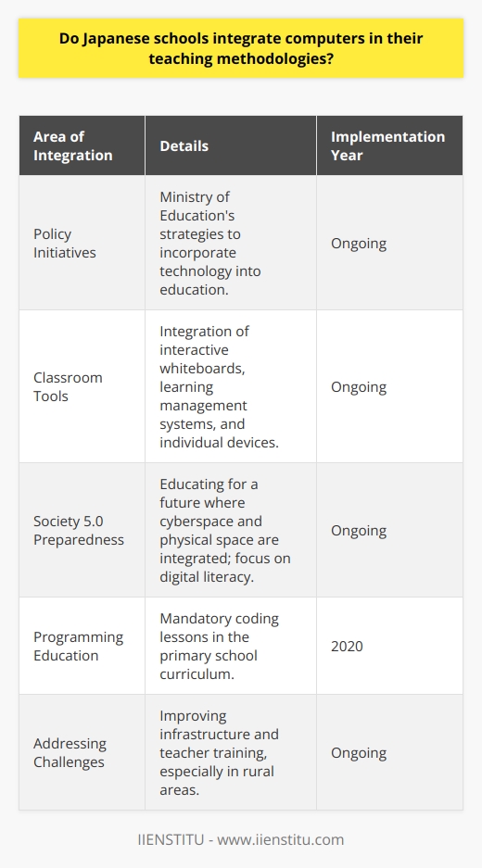The image size is (482, 868).
Task: Click the Classroom Tools cell
Action: [82, 386]
